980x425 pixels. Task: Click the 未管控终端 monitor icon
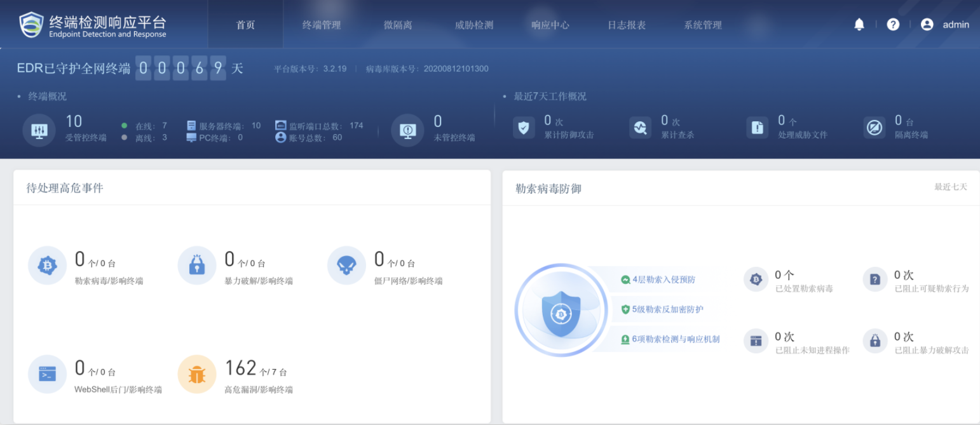pyautogui.click(x=407, y=130)
